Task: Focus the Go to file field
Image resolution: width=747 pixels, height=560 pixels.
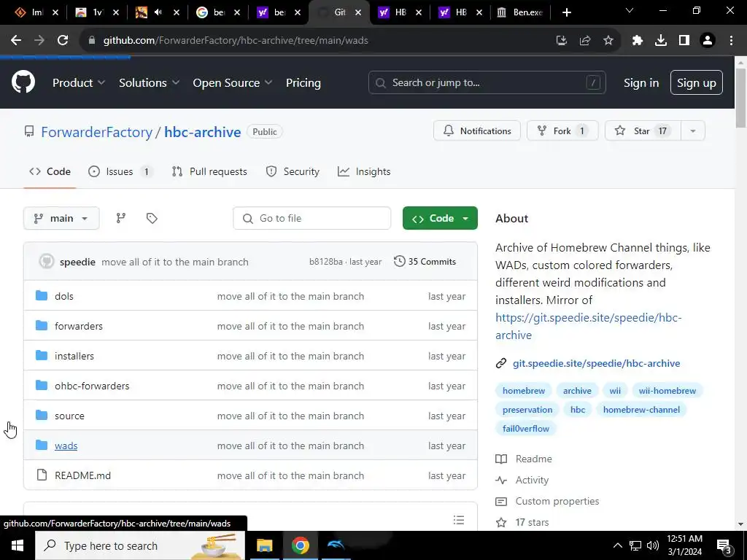Action: tap(311, 218)
